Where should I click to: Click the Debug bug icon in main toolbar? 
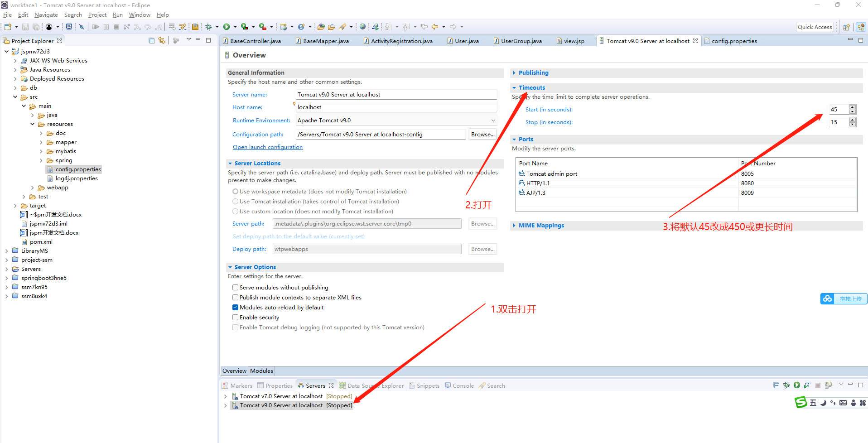pyautogui.click(x=209, y=27)
